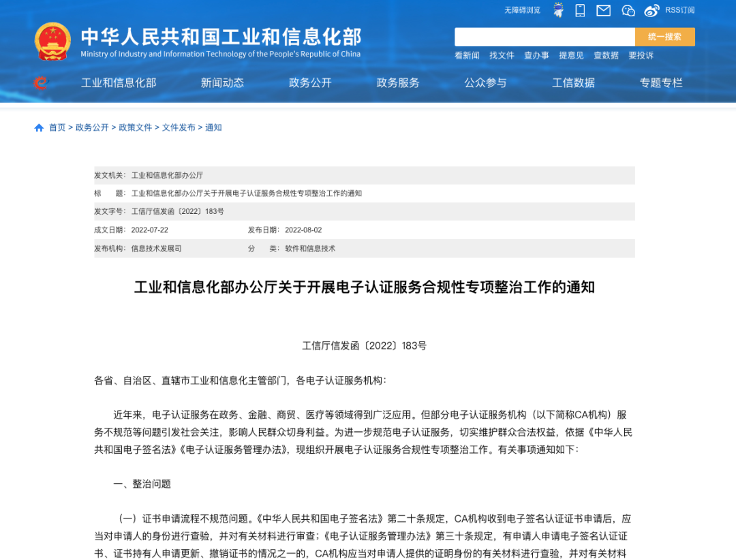Click the salutation line 各省、自治区、直辖市

241,381
